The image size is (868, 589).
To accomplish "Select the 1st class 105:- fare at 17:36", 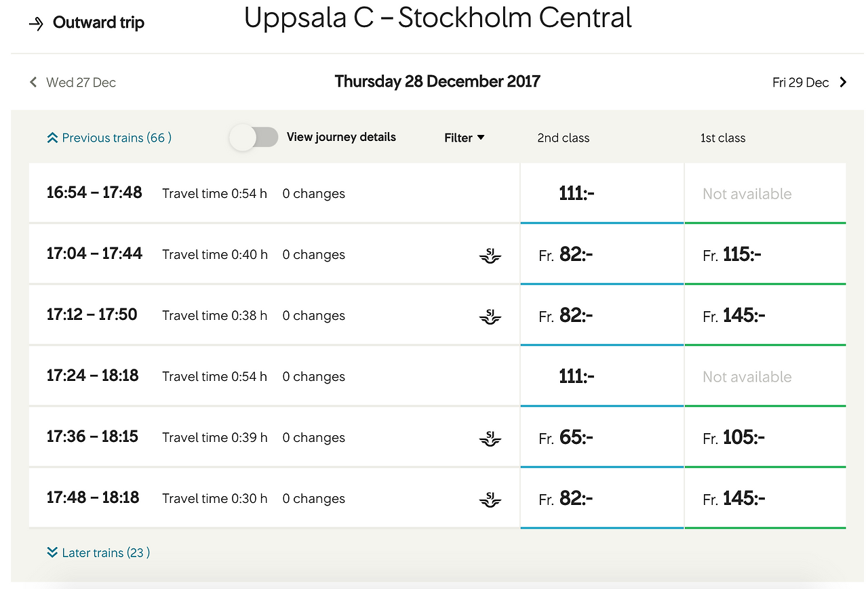I will point(765,438).
